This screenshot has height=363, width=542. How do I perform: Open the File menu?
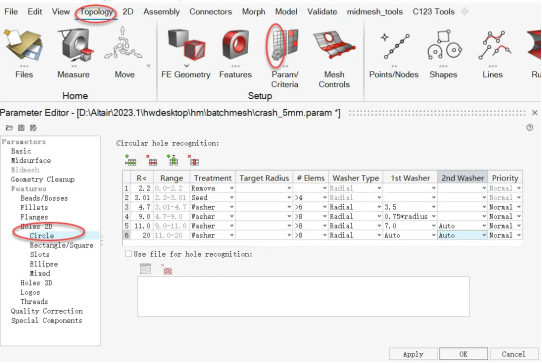click(x=11, y=12)
